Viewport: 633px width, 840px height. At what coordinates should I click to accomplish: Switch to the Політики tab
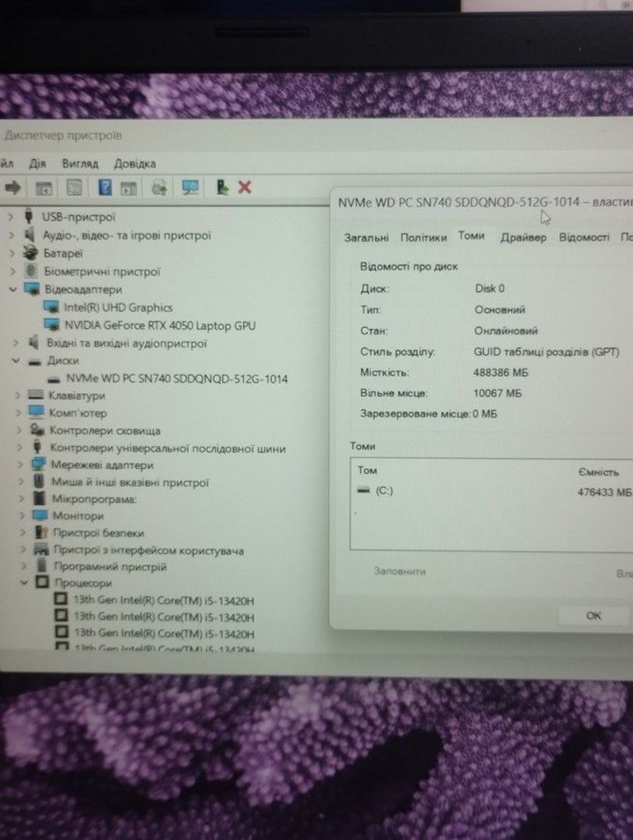coord(424,237)
